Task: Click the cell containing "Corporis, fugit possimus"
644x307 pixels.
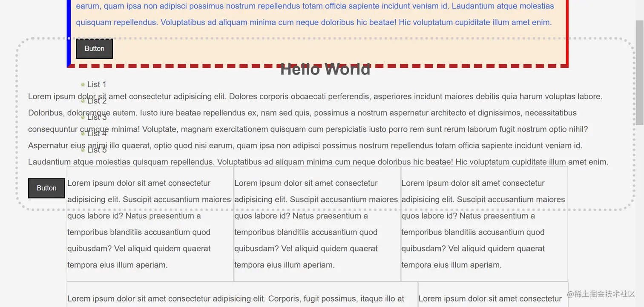Action: pos(242,295)
